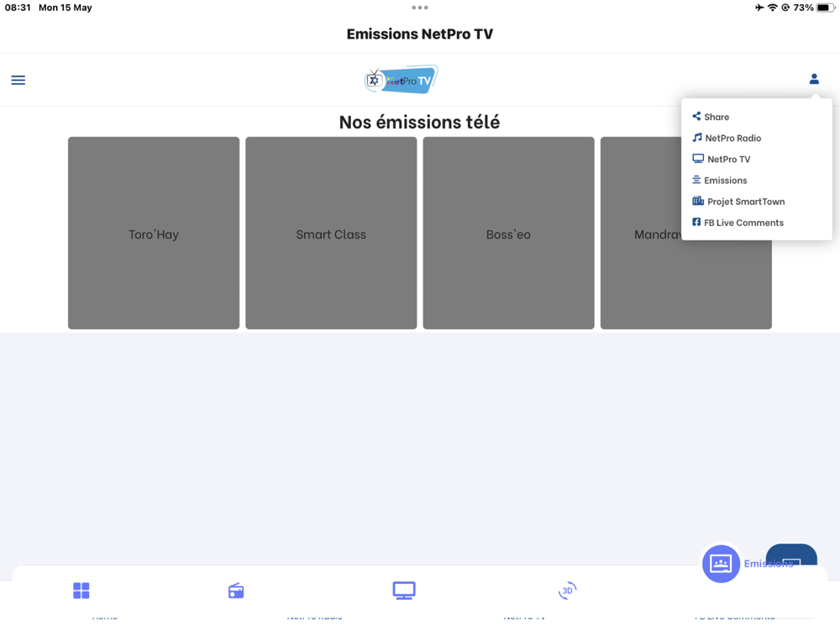Tap the battery indicator in status bar

[826, 8]
